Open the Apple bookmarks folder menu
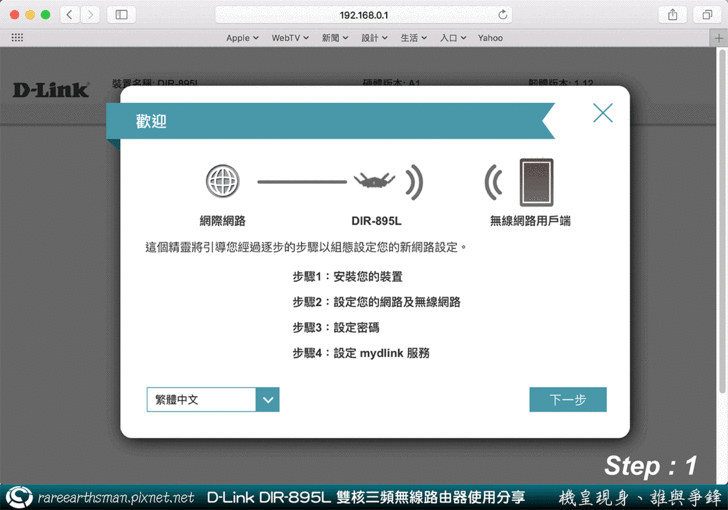728x510 pixels. [x=242, y=38]
